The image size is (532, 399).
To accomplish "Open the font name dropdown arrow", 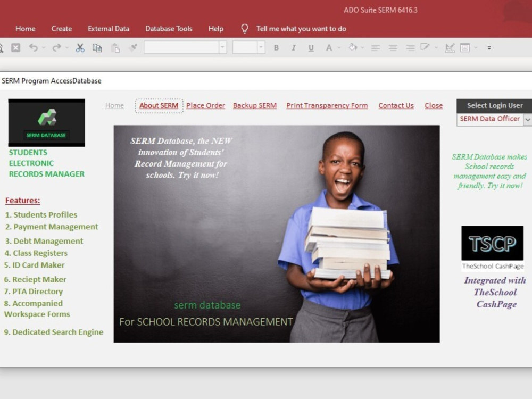I will [x=222, y=47].
